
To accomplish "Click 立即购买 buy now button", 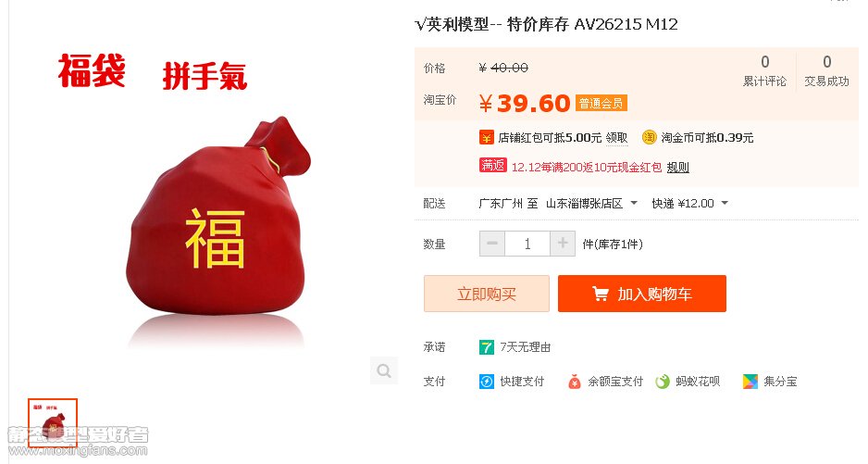I will coord(487,294).
